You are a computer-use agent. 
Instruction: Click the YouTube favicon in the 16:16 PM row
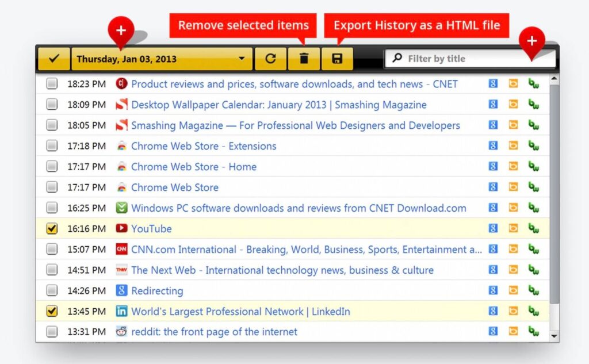121,228
